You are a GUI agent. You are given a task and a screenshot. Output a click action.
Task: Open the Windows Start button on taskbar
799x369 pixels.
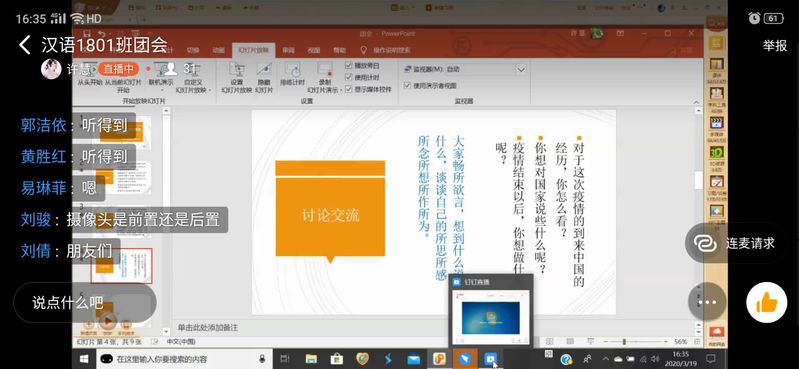[85, 359]
